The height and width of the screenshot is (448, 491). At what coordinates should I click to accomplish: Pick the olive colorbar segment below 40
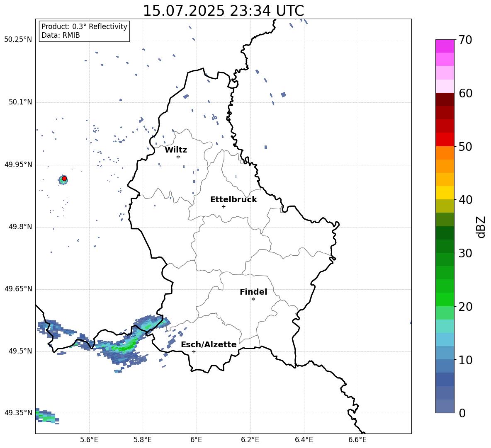[x=445, y=206]
